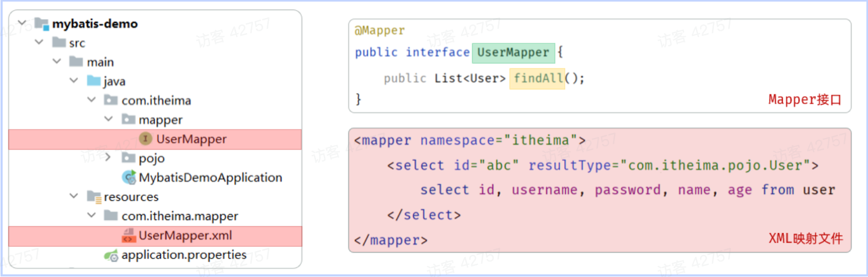
Task: Expand the pojo package arrow
Action: click(x=108, y=158)
